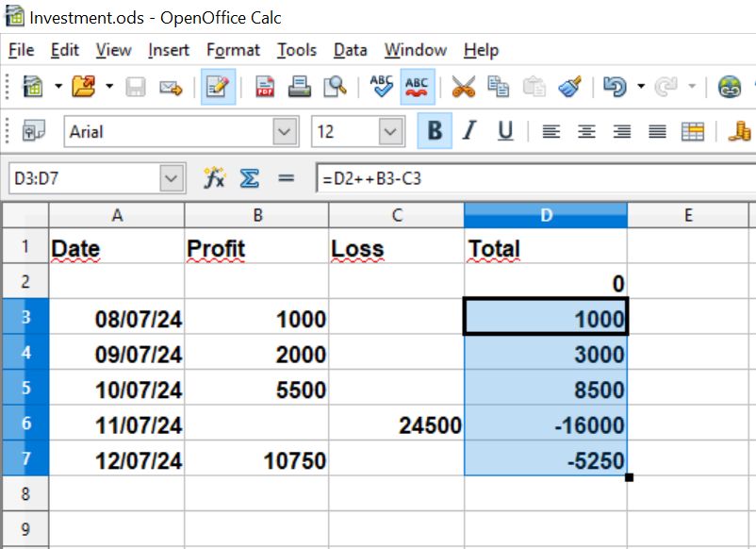
Task: Click the Format Paintbrush icon
Action: (x=570, y=87)
